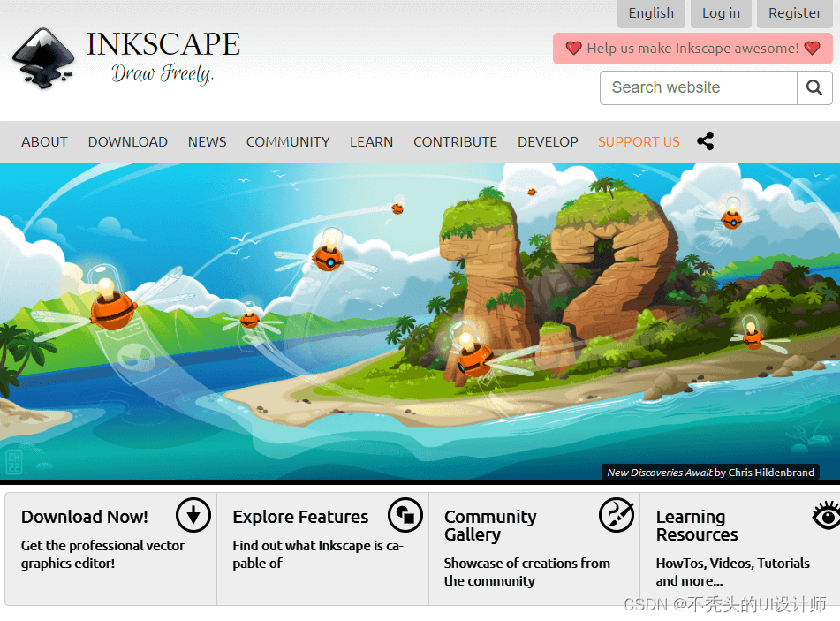Open the English language selector
The image size is (840, 621).
[651, 13]
